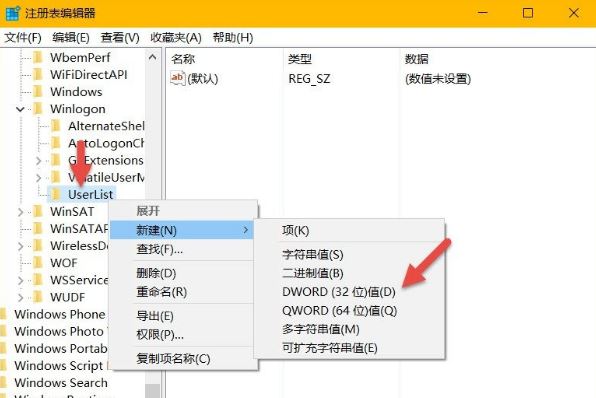Image resolution: width=596 pixels, height=398 pixels.
Task: Create a new 项(K) key from submenu
Action: (x=349, y=230)
